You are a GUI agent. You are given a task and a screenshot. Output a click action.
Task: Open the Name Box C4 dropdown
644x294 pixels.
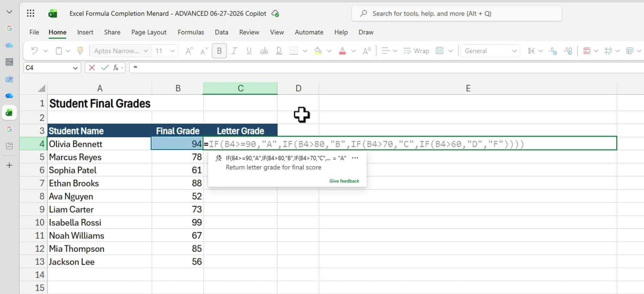(x=75, y=68)
